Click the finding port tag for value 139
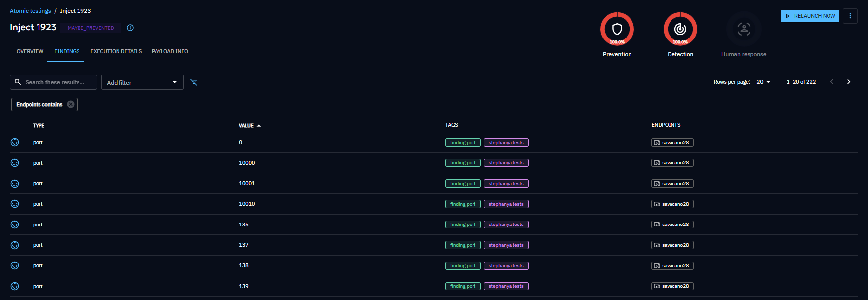 (x=463, y=286)
